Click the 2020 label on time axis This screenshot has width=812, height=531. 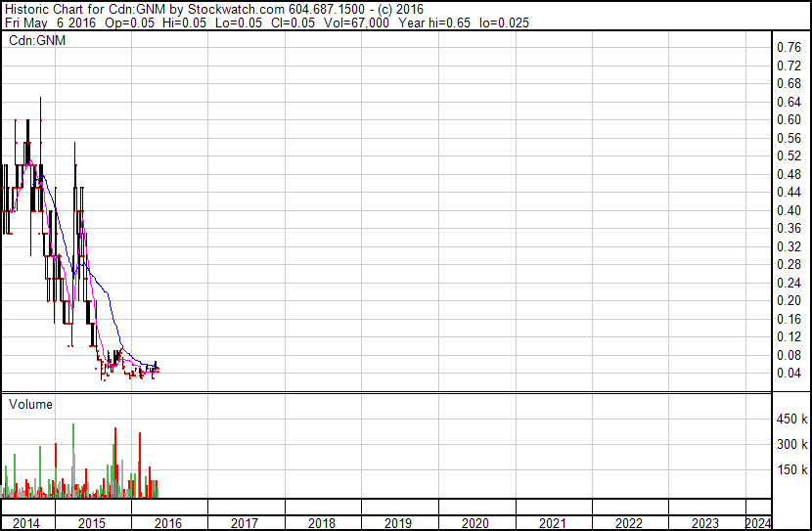click(474, 523)
